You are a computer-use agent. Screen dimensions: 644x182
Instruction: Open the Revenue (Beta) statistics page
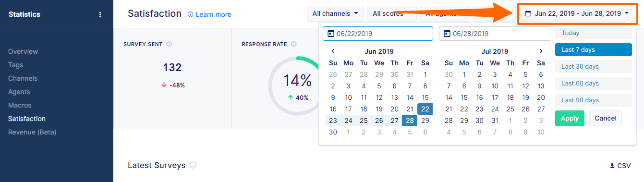pyautogui.click(x=32, y=132)
